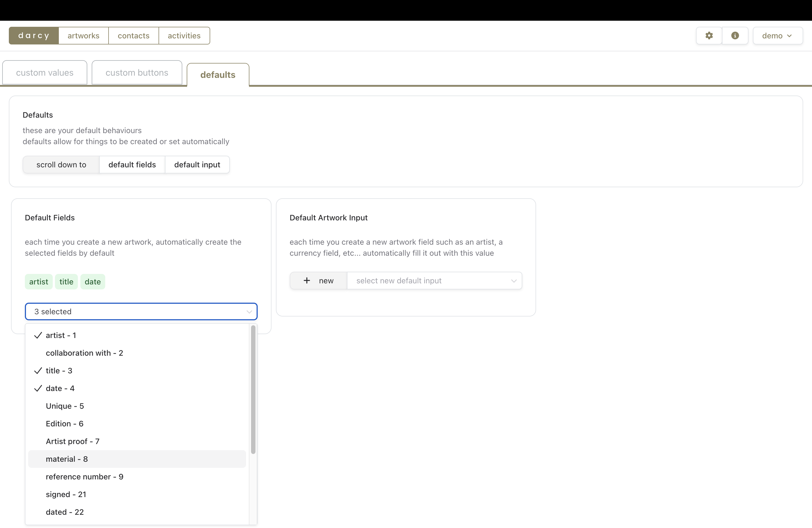Open contacts in the navigation
Image resolution: width=812 pixels, height=528 pixels.
[x=133, y=35]
